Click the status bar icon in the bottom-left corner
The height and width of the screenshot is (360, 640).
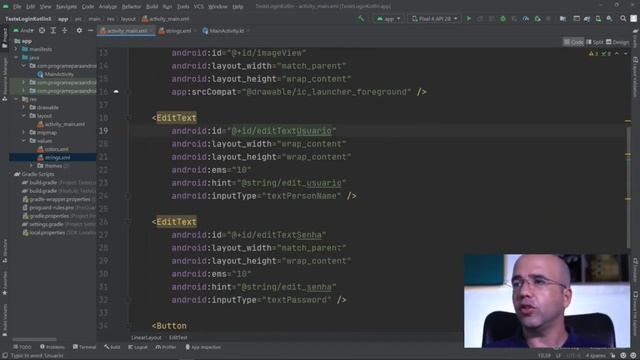pos(4,356)
